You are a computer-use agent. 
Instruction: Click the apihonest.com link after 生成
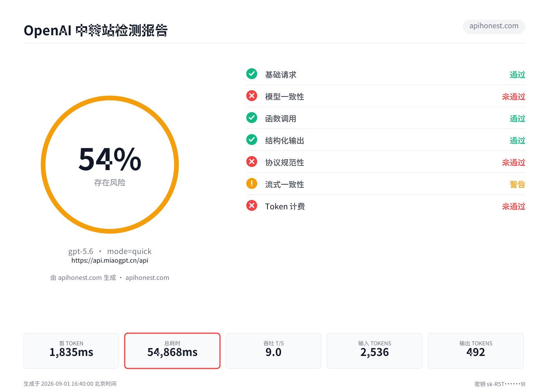pyautogui.click(x=147, y=278)
